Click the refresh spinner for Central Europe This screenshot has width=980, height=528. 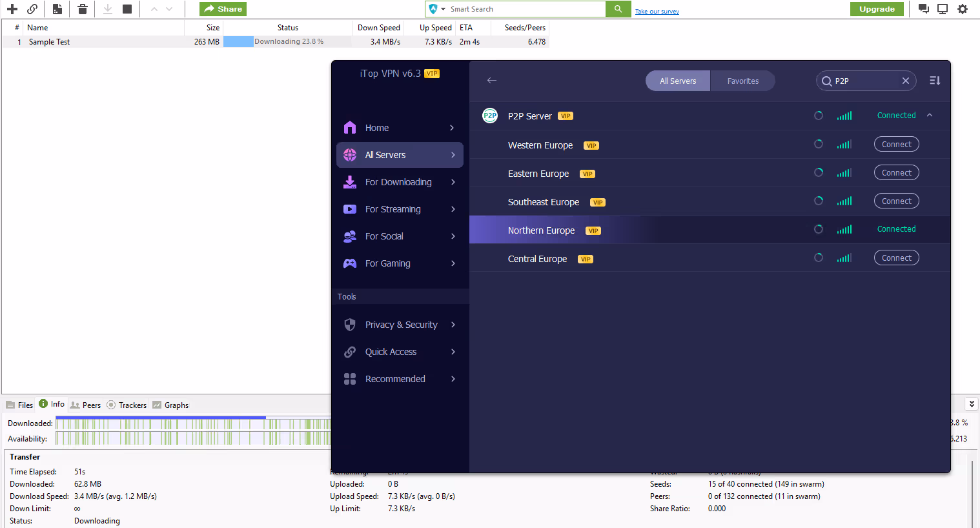[x=819, y=258]
